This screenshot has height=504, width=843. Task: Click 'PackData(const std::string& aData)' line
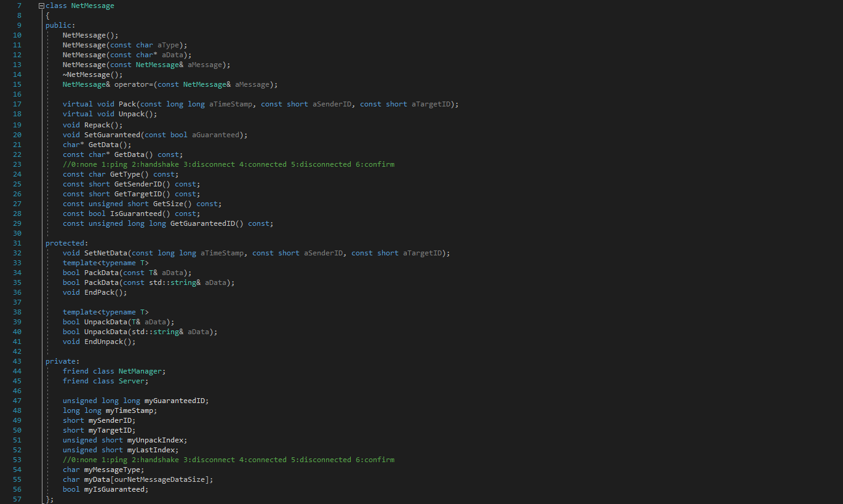point(149,282)
